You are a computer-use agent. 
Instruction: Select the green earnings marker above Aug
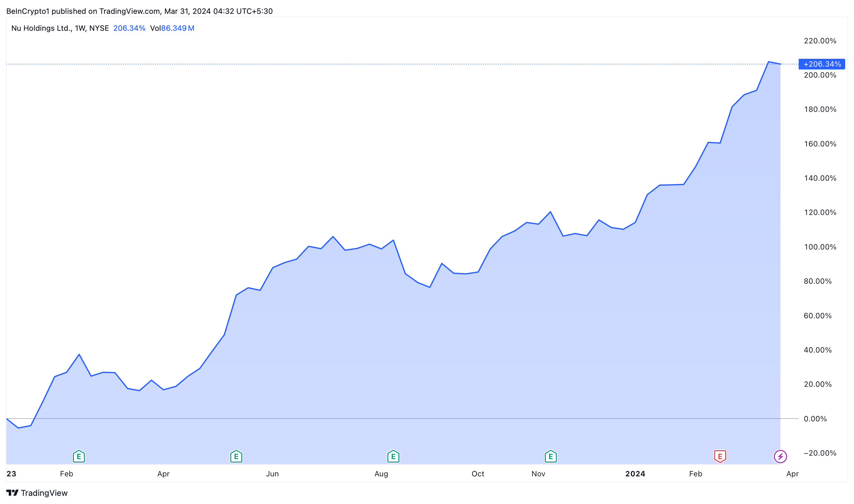pyautogui.click(x=393, y=457)
